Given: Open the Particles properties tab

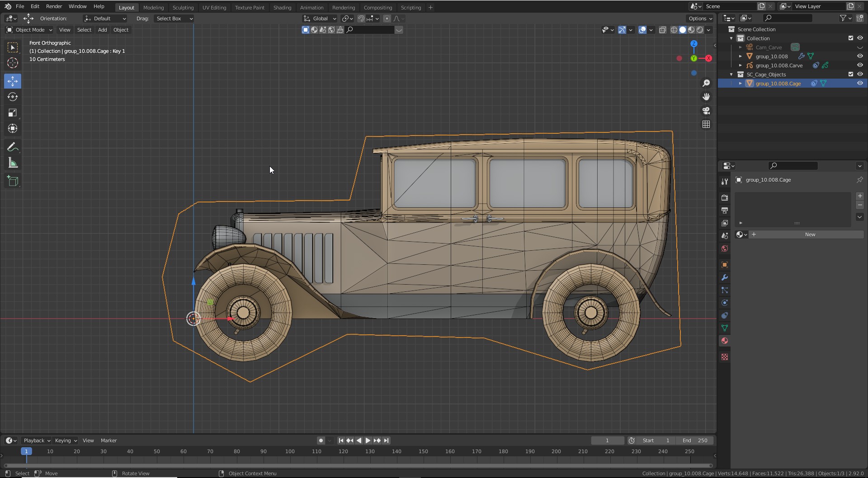Looking at the screenshot, I should 725,290.
